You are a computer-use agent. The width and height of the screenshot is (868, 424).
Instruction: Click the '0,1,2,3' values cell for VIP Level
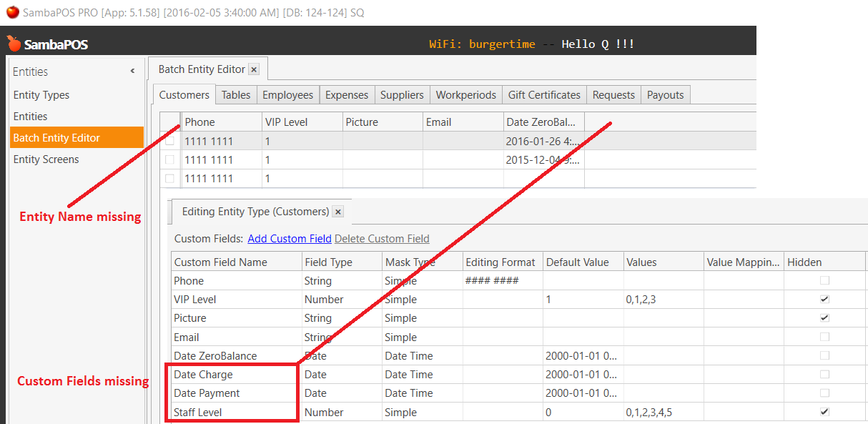pyautogui.click(x=664, y=300)
